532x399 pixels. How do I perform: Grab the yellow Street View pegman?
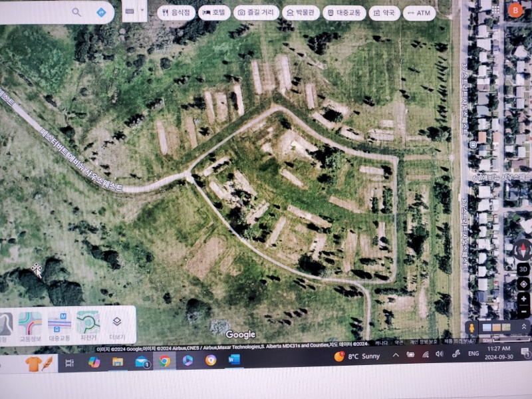pos(471,328)
